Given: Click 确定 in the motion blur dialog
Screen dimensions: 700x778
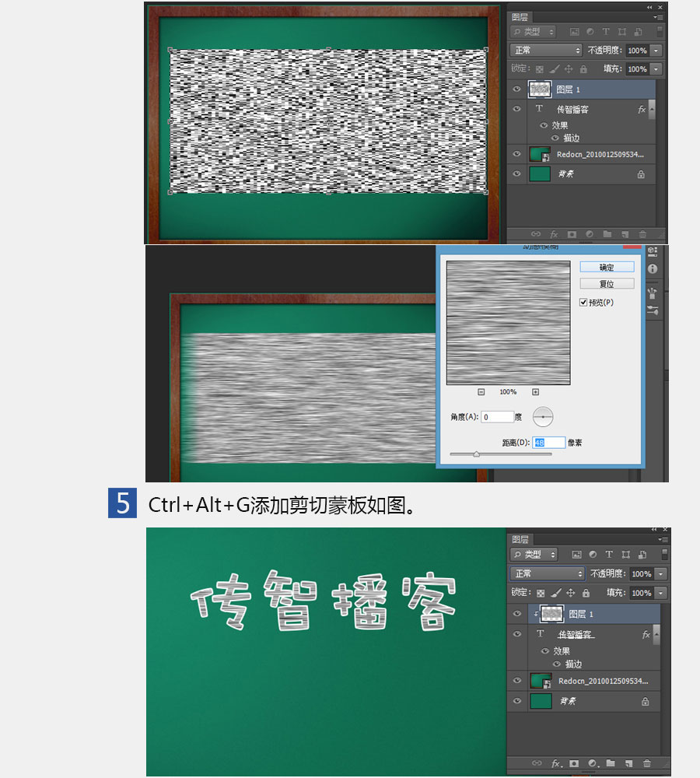Looking at the screenshot, I should pyautogui.click(x=607, y=267).
